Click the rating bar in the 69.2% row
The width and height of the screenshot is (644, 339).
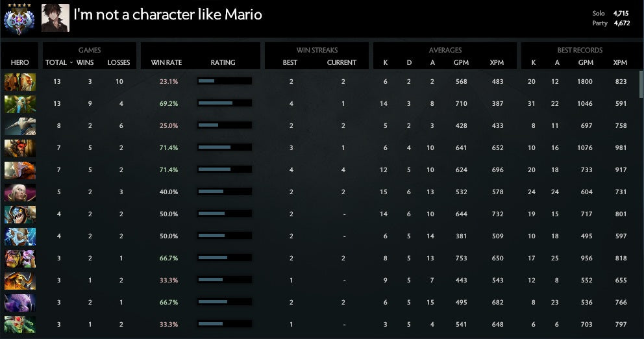(x=224, y=103)
